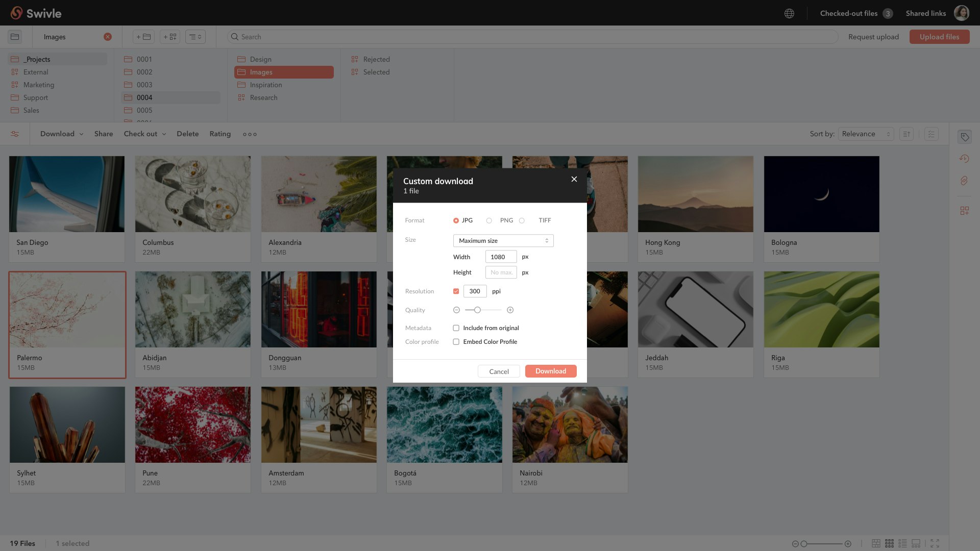Enter fullscreen view icon
Viewport: 980px width, 551px height.
935,544
